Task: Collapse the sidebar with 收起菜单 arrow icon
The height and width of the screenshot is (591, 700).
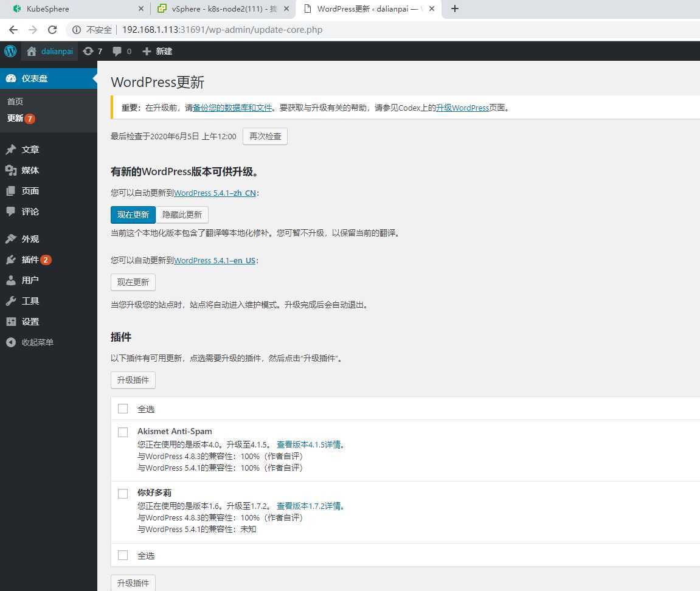Action: (11, 342)
